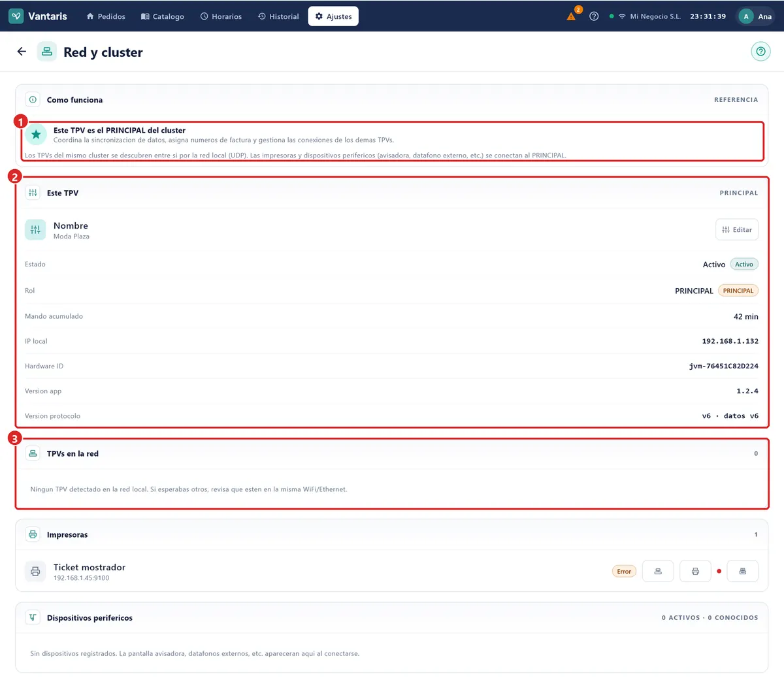The height and width of the screenshot is (684, 784).
Task: Click the wifi status icon beside Mi Negocio S.L.
Action: tap(622, 16)
